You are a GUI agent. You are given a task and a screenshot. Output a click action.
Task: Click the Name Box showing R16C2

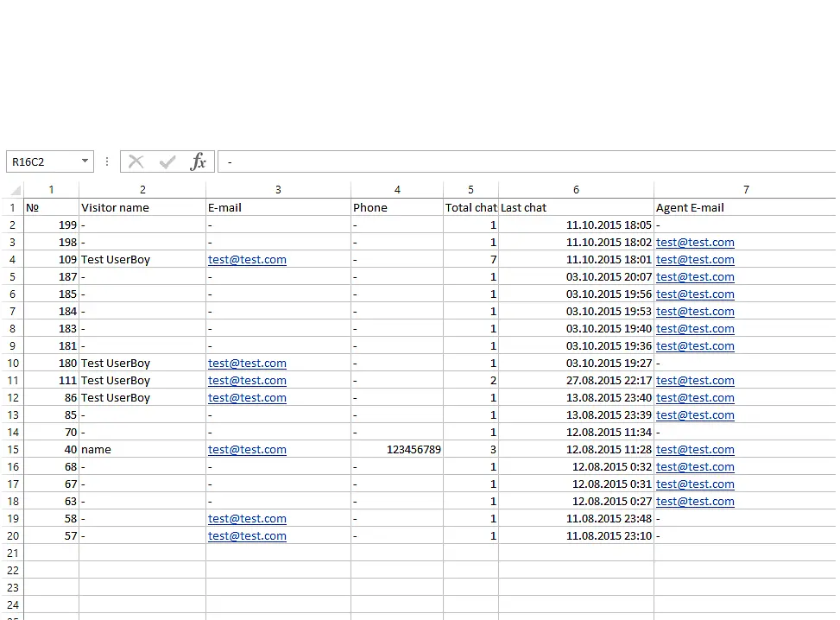pos(41,161)
